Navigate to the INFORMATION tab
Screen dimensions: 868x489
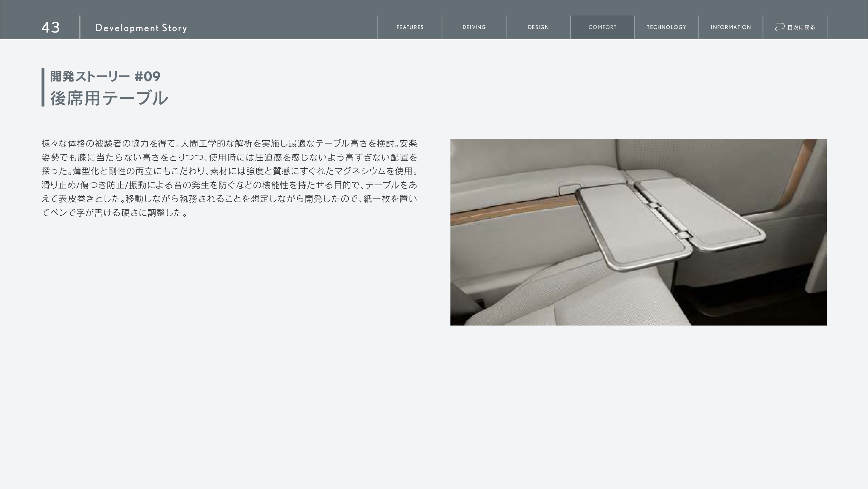pyautogui.click(x=731, y=27)
